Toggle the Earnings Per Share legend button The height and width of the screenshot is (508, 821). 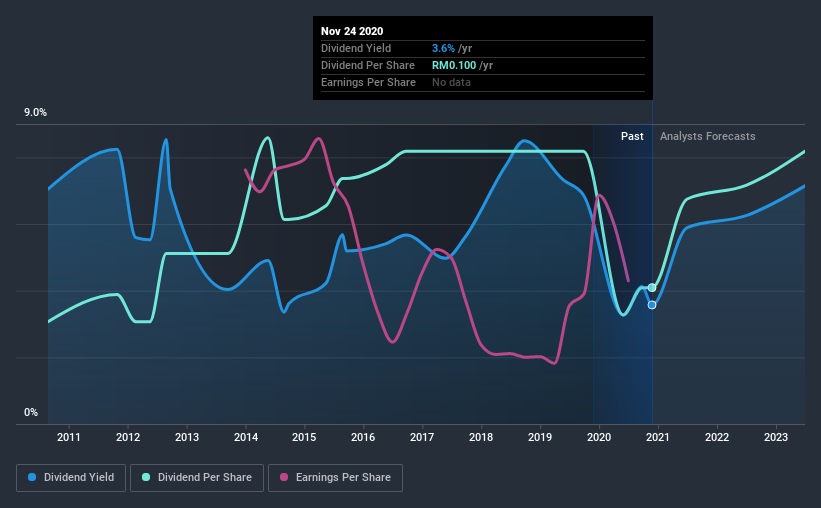coord(335,478)
